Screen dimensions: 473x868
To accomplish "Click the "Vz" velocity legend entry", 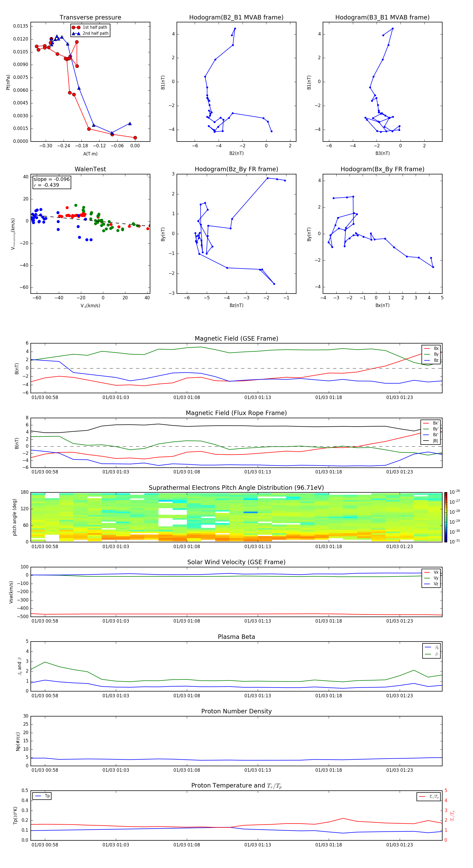I will 431,584.
